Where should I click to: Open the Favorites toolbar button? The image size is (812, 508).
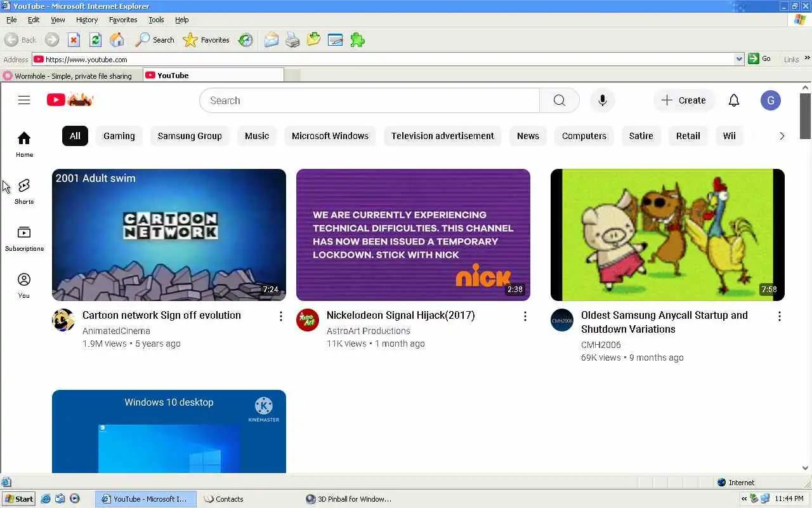(x=206, y=40)
